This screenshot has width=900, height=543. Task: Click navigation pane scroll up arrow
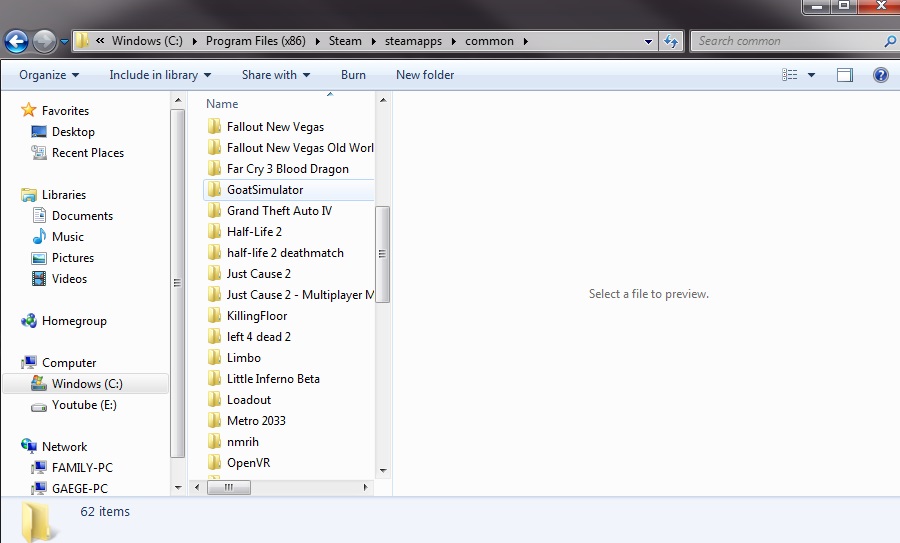pos(178,100)
